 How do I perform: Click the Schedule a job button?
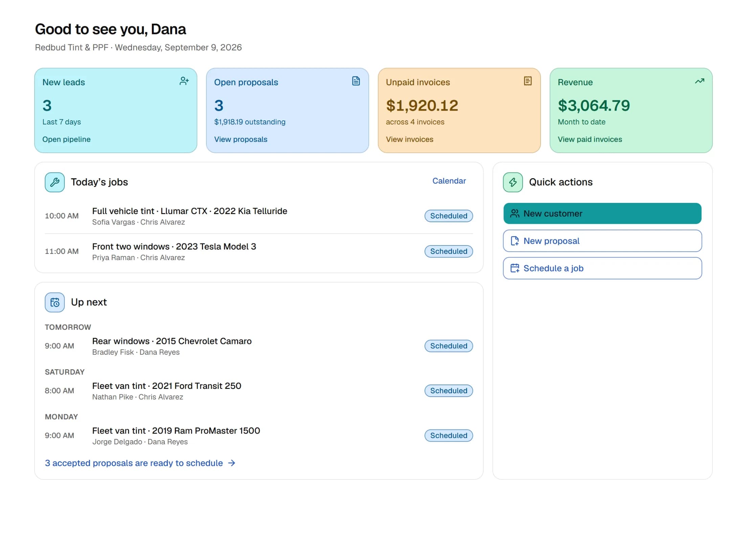coord(602,268)
